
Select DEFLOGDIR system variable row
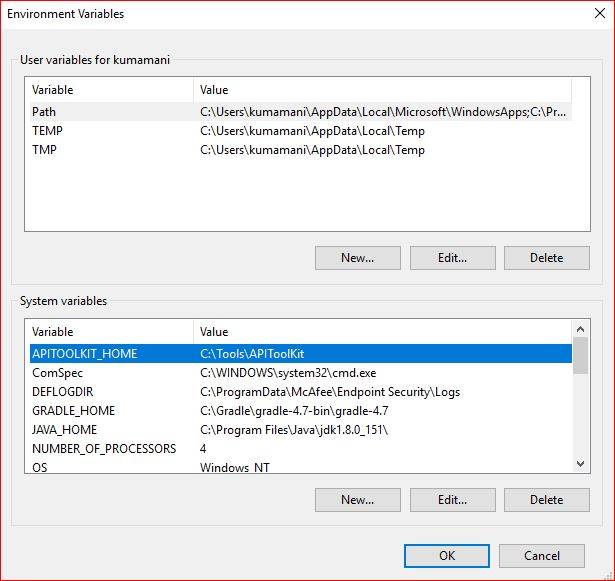tap(300, 392)
